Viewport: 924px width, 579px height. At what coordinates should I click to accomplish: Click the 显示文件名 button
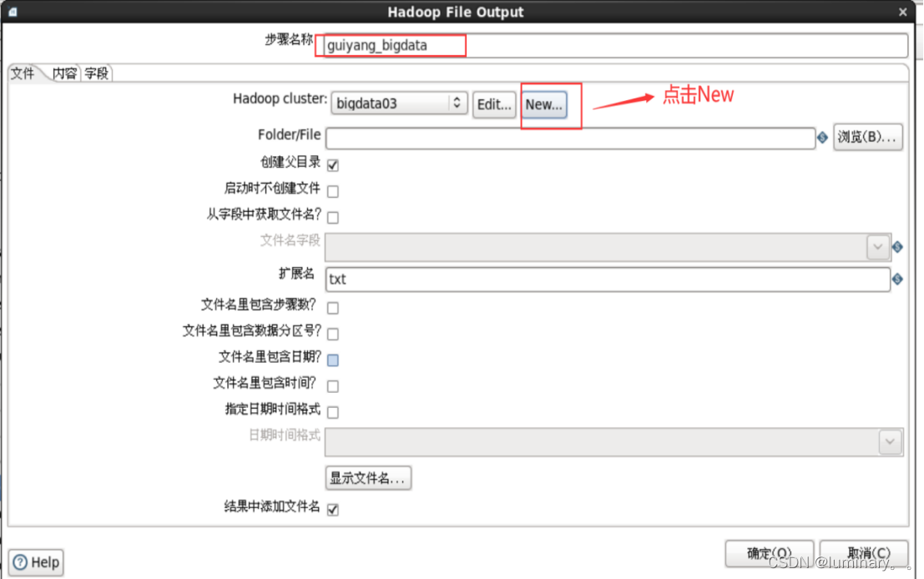click(368, 477)
